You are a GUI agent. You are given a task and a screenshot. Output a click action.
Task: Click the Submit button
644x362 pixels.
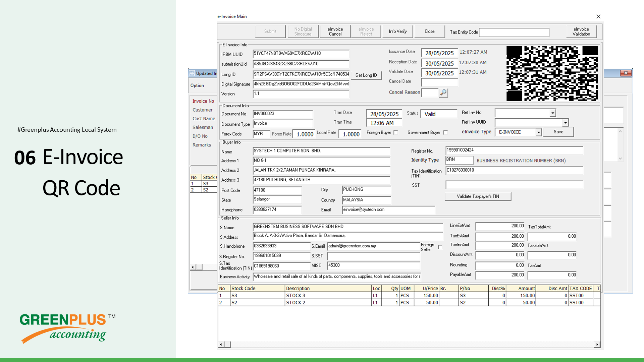(x=270, y=32)
